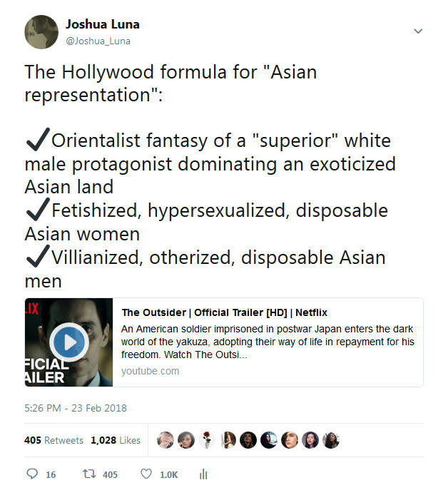The image size is (448, 500).
Task: View the 1,028 Likes list
Action: tap(116, 440)
